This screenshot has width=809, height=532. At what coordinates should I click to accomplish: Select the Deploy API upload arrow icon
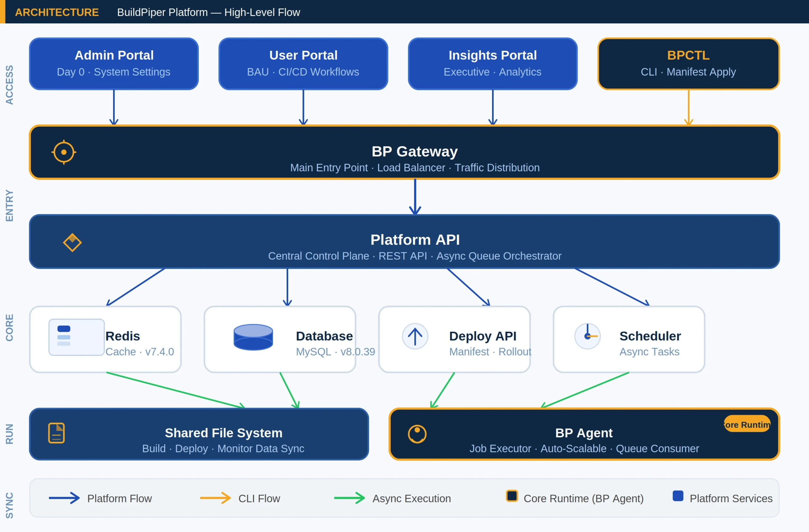pos(415,336)
